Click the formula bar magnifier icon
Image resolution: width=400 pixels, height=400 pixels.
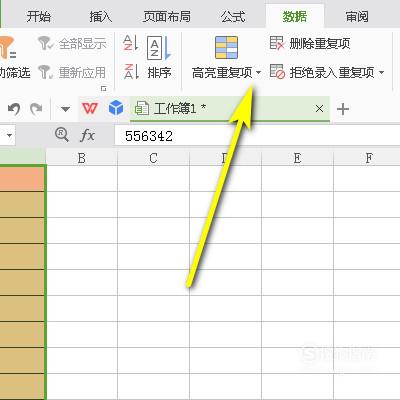[x=62, y=135]
